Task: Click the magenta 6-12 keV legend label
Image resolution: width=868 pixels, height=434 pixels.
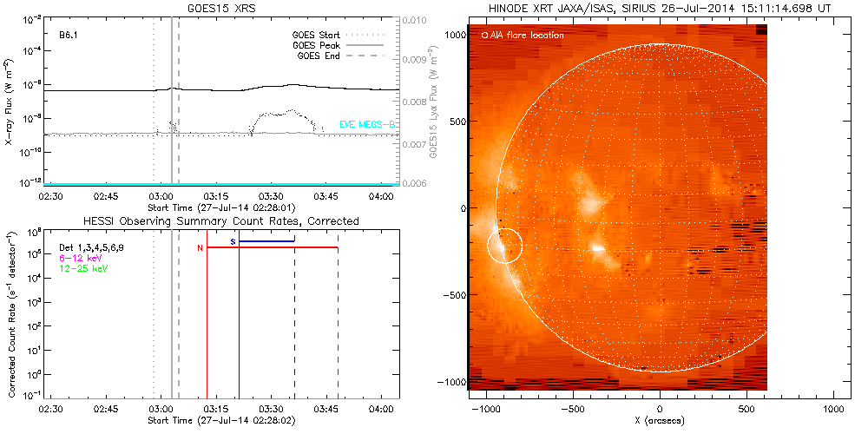Action: 78,258
